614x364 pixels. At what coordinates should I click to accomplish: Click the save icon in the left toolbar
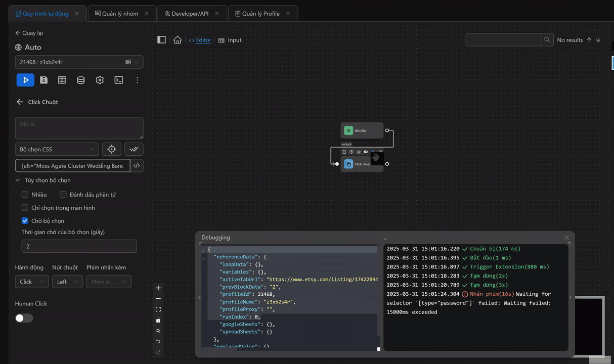43,80
